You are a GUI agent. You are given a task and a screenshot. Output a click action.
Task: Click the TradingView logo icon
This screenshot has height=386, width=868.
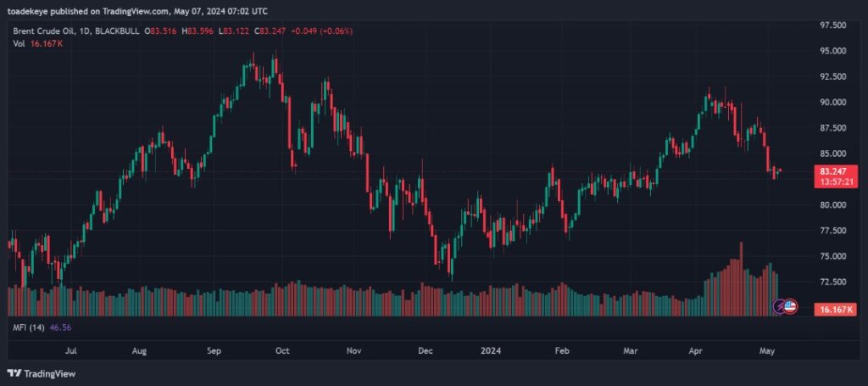(x=14, y=373)
